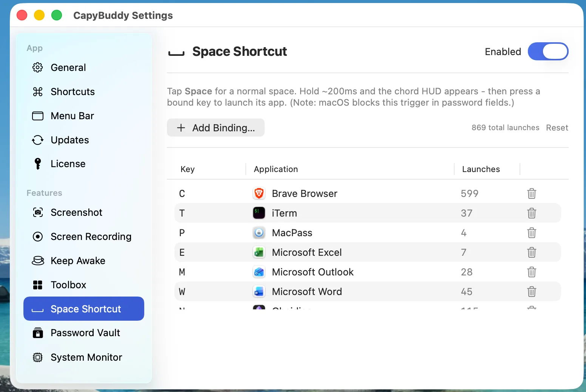586x392 pixels.
Task: Open Password Vault settings
Action: (84, 333)
